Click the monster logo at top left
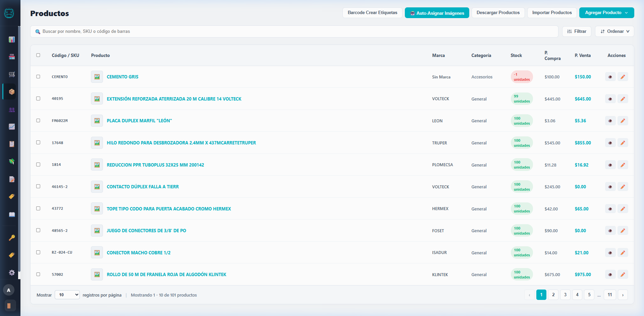This screenshot has width=644, height=316. click(x=9, y=13)
